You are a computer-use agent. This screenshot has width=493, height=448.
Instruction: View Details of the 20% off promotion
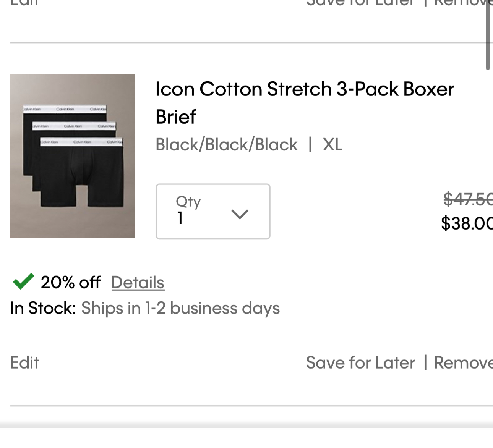point(138,283)
